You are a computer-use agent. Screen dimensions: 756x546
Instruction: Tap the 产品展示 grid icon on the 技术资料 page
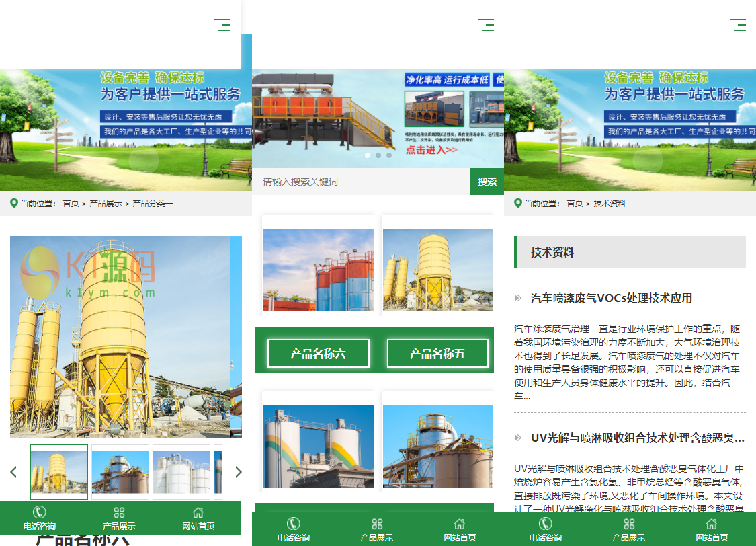coord(628,524)
